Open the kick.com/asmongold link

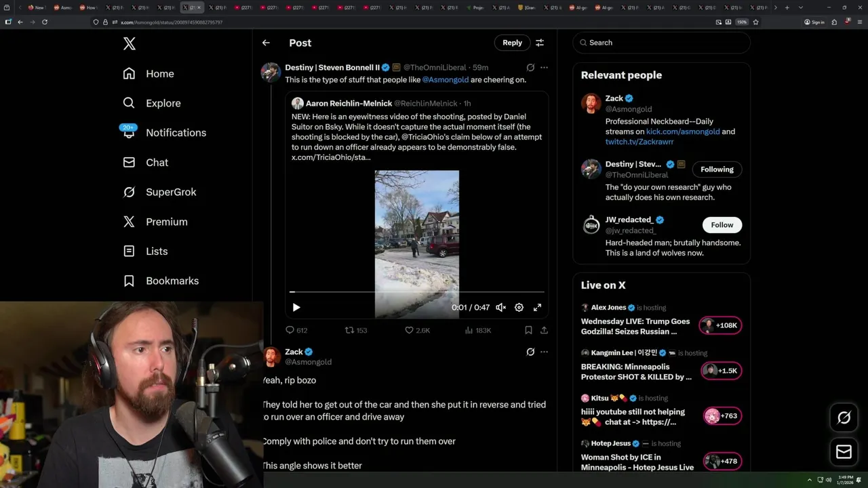pos(683,131)
